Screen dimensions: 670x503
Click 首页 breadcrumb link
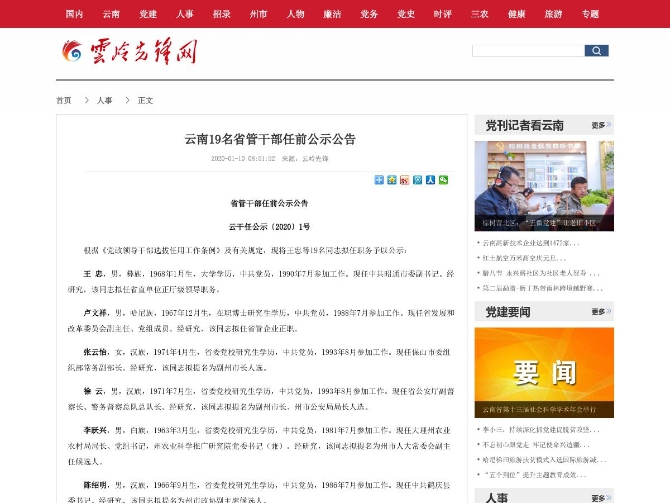pyautogui.click(x=64, y=100)
